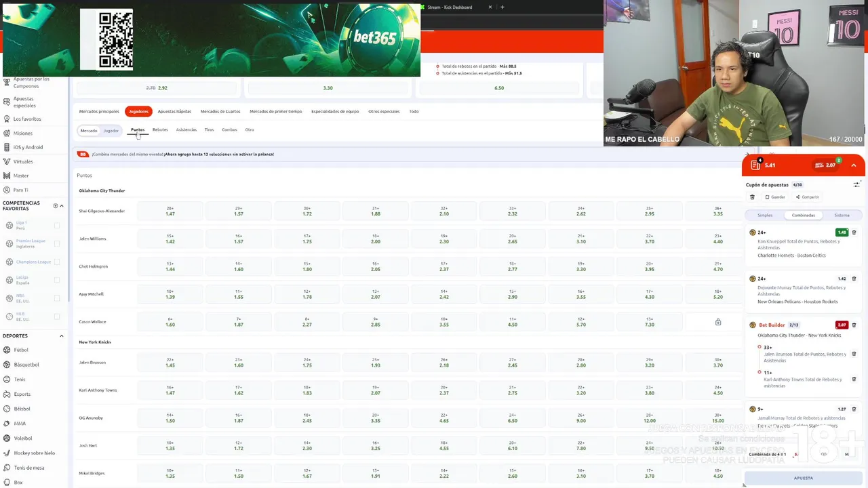
Task: Tick the LaLiga España checkbox
Action: click(x=57, y=280)
